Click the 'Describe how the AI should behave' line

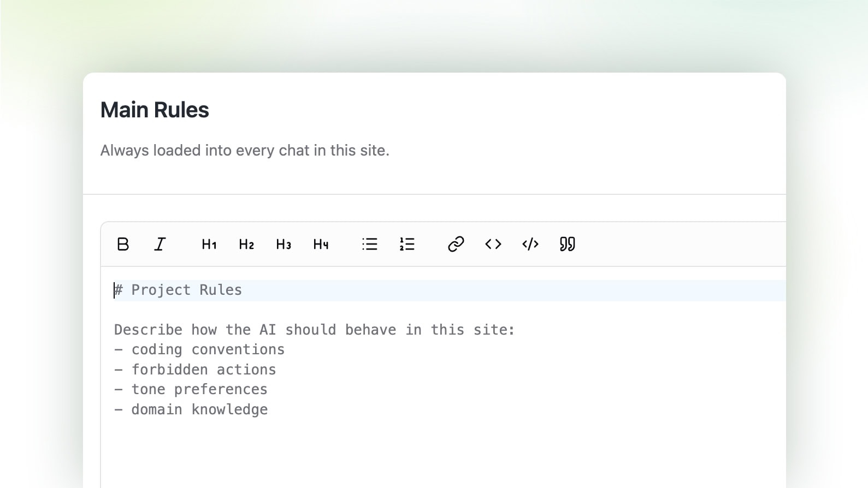pyautogui.click(x=315, y=330)
